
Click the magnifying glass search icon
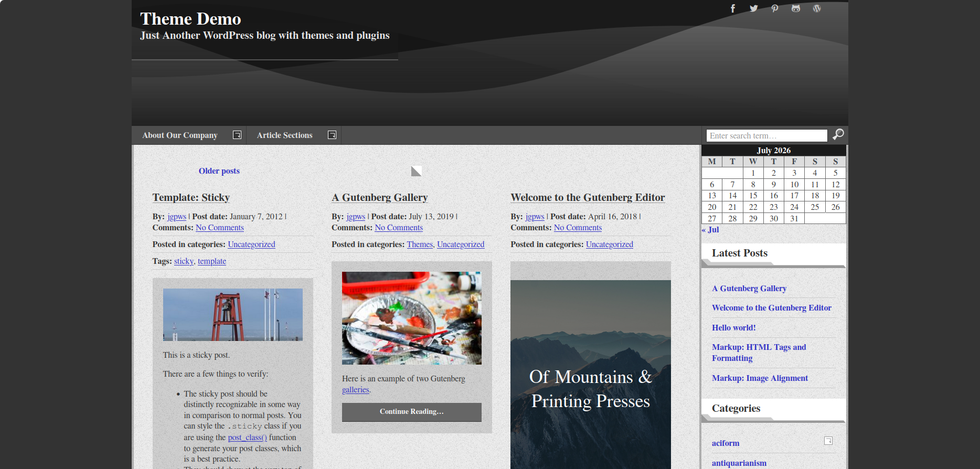coord(838,134)
